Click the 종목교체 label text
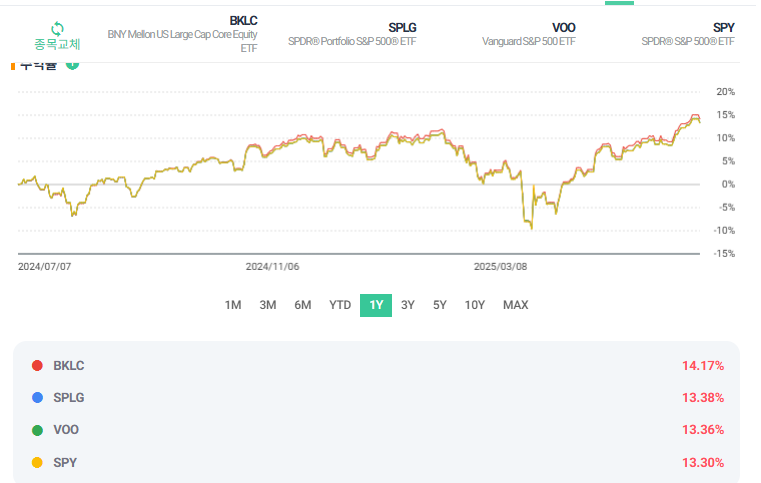The height and width of the screenshot is (483, 761). [x=57, y=44]
